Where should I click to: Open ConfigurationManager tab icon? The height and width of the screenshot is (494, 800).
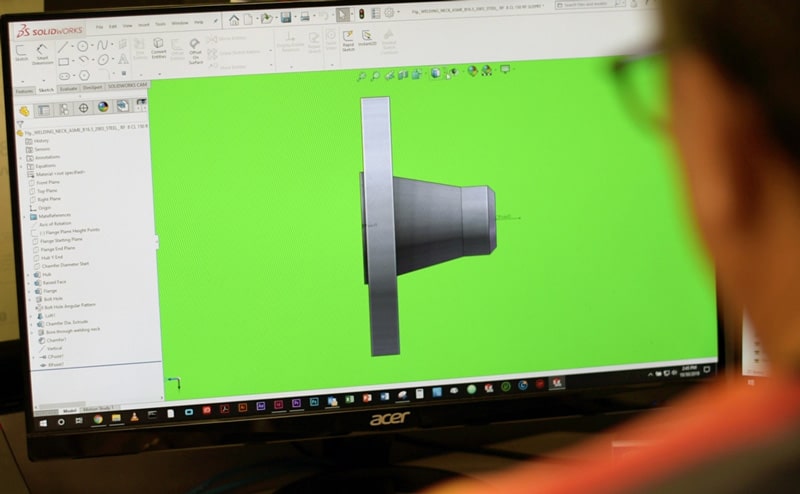(x=63, y=109)
